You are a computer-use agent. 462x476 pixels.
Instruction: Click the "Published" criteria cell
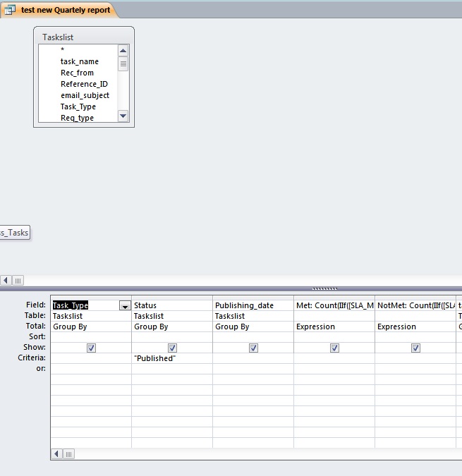(172, 358)
